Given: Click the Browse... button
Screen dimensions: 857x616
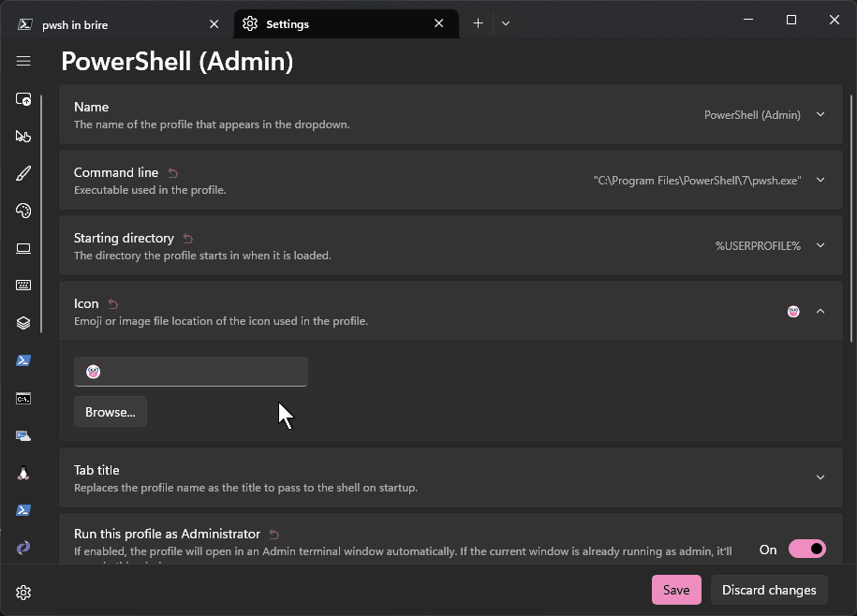Looking at the screenshot, I should click(111, 412).
